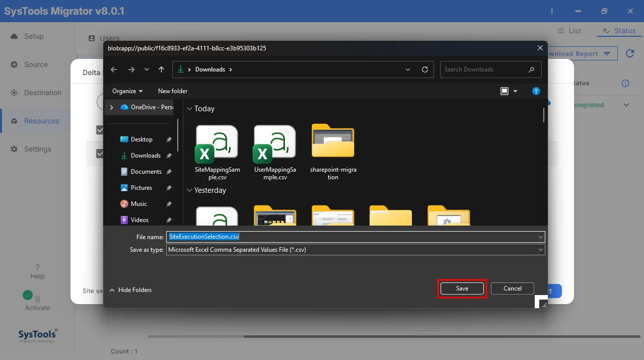Select Downloads in the navigation pane
This screenshot has width=644, height=360.
146,156
